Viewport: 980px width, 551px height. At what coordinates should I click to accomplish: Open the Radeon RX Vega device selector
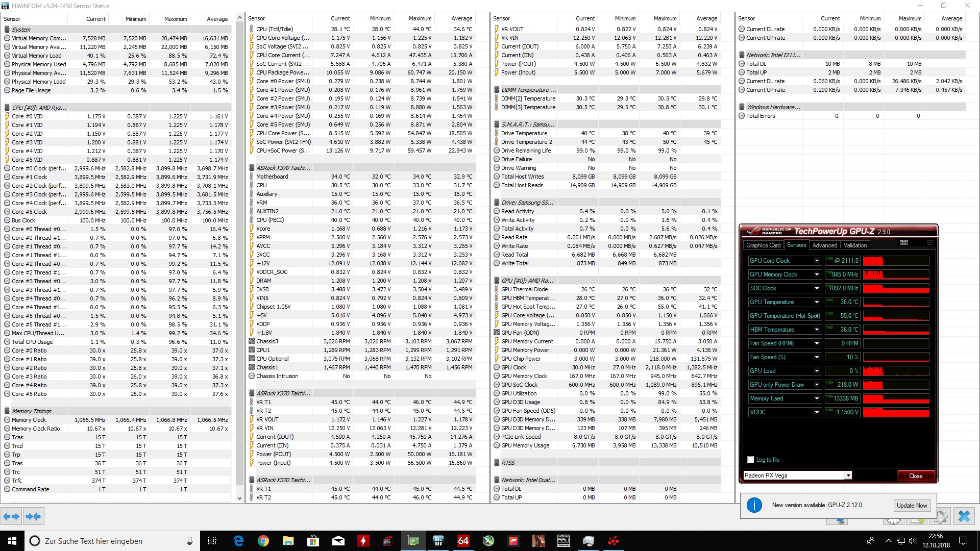(797, 475)
